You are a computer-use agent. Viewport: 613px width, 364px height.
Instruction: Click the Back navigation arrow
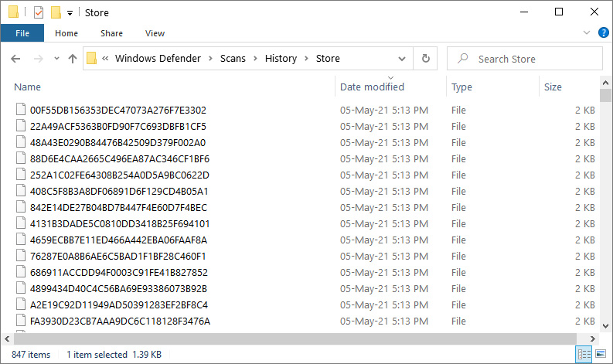click(x=16, y=59)
